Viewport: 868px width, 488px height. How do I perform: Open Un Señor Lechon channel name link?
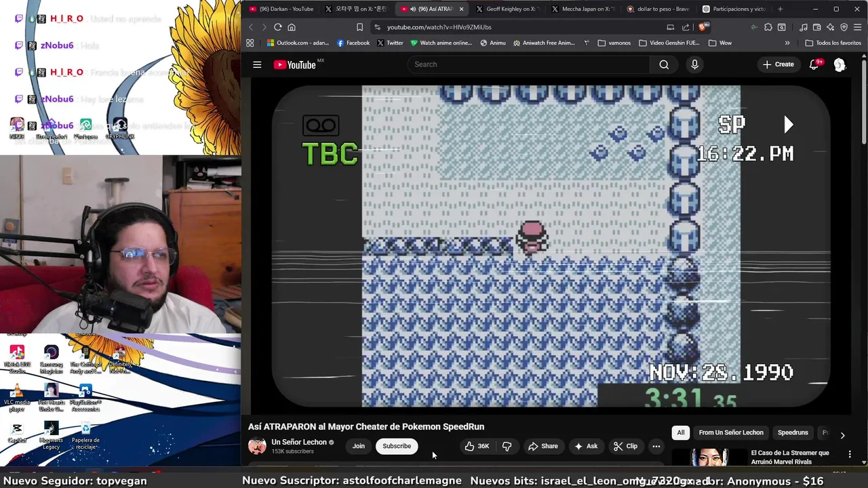(x=299, y=442)
